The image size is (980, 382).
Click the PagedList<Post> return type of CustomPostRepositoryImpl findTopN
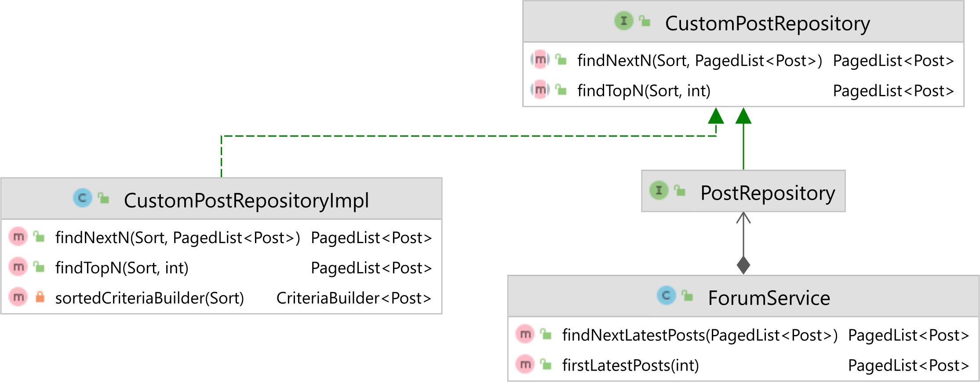(371, 268)
